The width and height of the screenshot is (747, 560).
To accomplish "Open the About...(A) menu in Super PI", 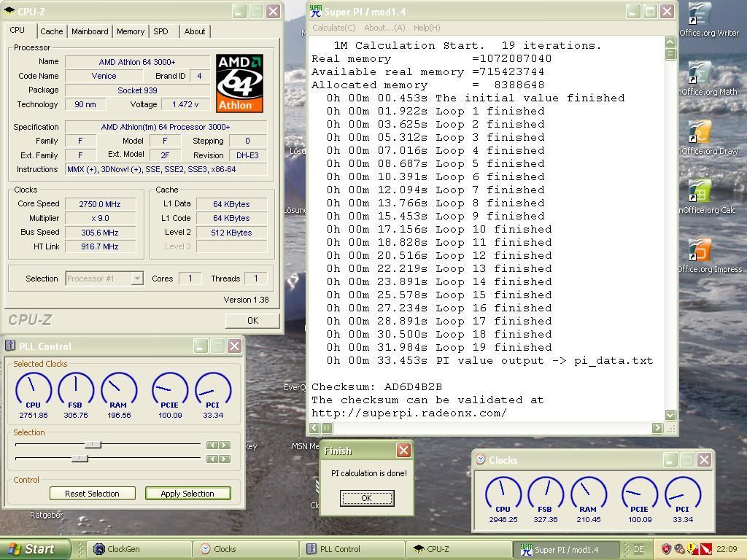I will (x=384, y=28).
